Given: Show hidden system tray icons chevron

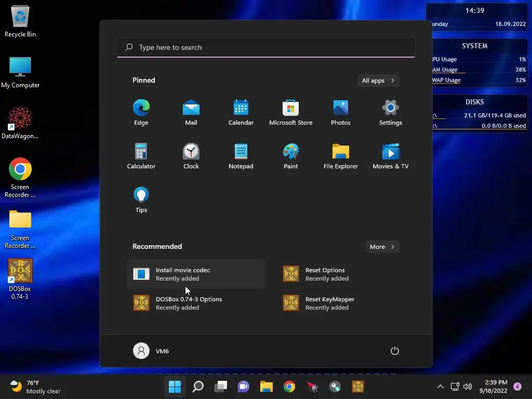Looking at the screenshot, I should coord(441,387).
